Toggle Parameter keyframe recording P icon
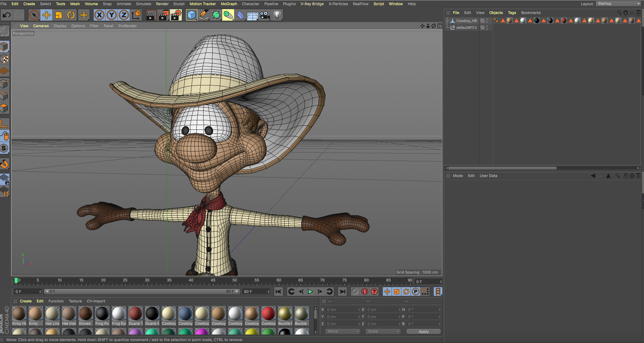Viewport: 644px width, 343px height. pyautogui.click(x=416, y=291)
